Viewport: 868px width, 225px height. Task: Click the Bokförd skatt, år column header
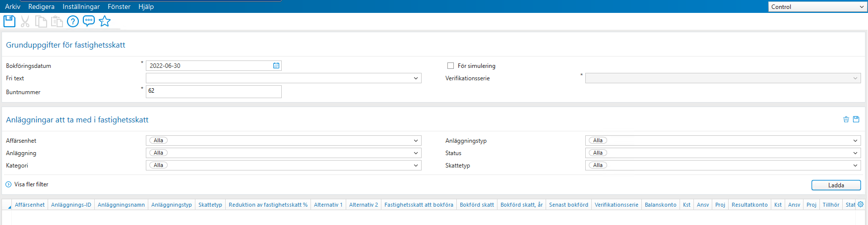coord(521,205)
